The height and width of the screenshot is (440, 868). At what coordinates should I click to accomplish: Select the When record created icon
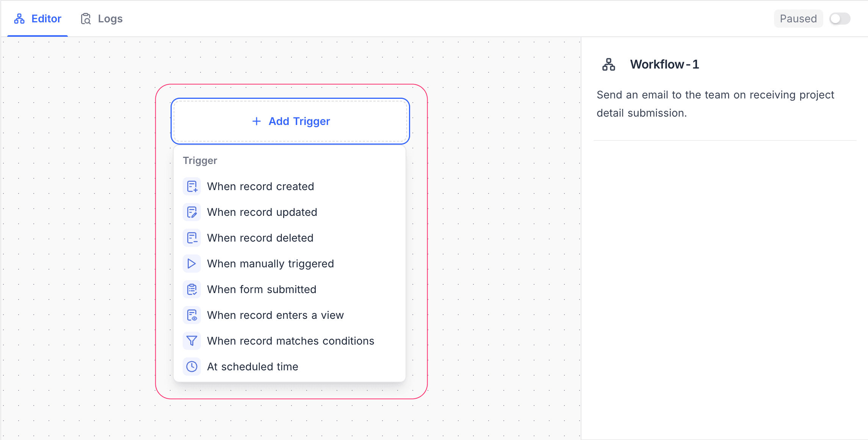tap(192, 186)
